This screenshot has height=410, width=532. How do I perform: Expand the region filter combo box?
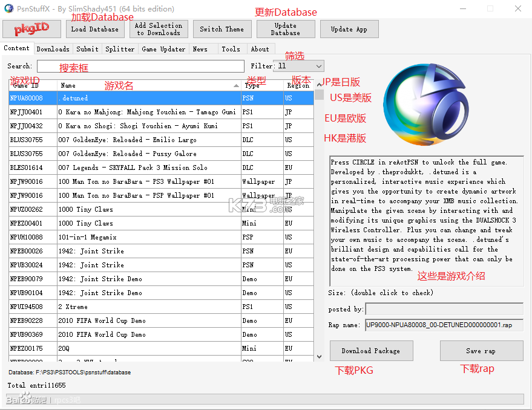(298, 66)
